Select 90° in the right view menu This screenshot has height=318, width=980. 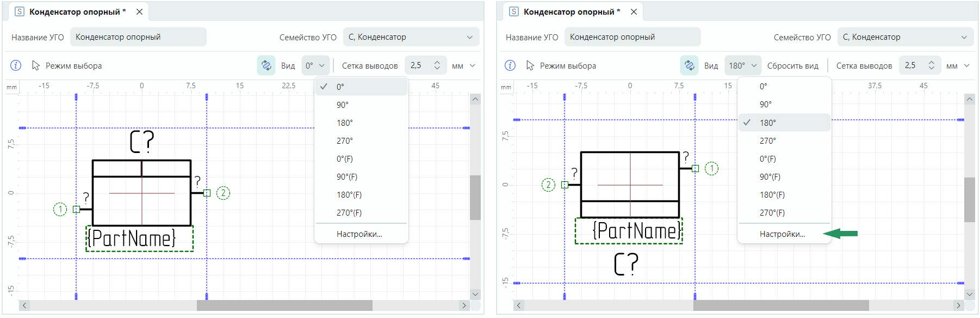pyautogui.click(x=784, y=104)
